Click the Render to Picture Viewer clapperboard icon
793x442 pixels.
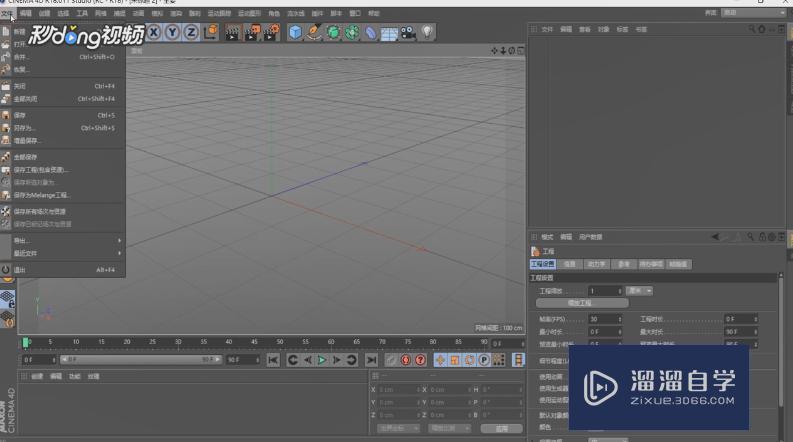[x=252, y=33]
